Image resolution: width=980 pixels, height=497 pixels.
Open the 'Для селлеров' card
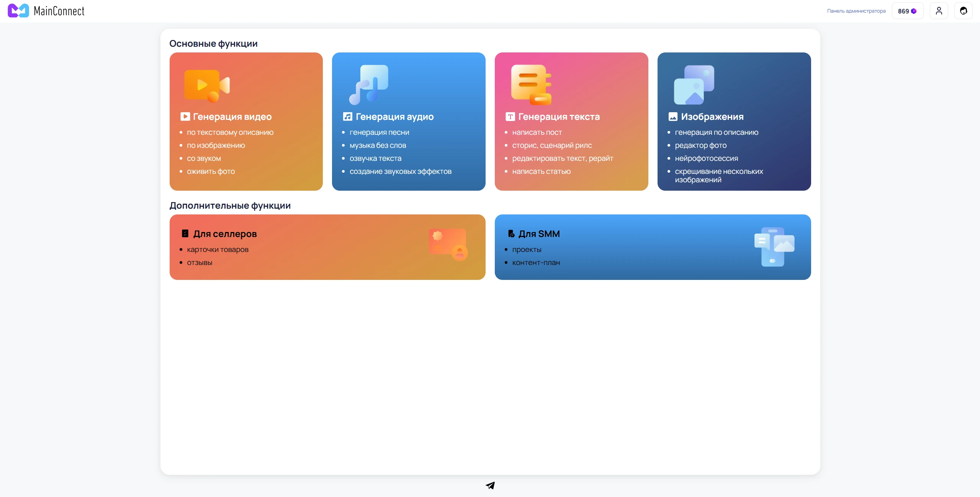[327, 247]
